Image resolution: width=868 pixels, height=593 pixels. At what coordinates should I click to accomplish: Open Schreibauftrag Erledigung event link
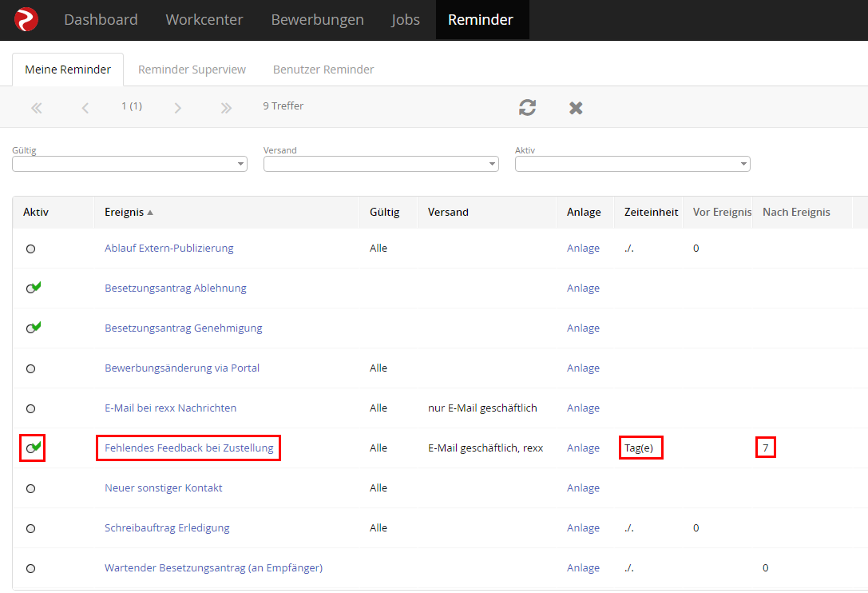click(x=167, y=527)
